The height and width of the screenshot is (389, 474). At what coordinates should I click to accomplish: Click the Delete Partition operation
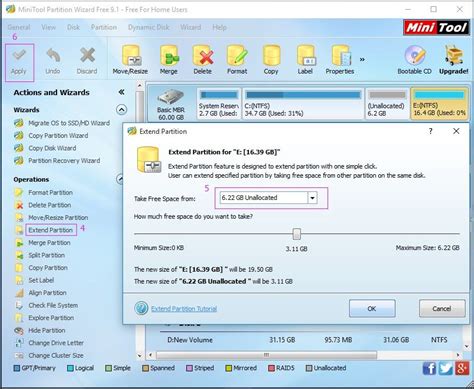pos(49,205)
